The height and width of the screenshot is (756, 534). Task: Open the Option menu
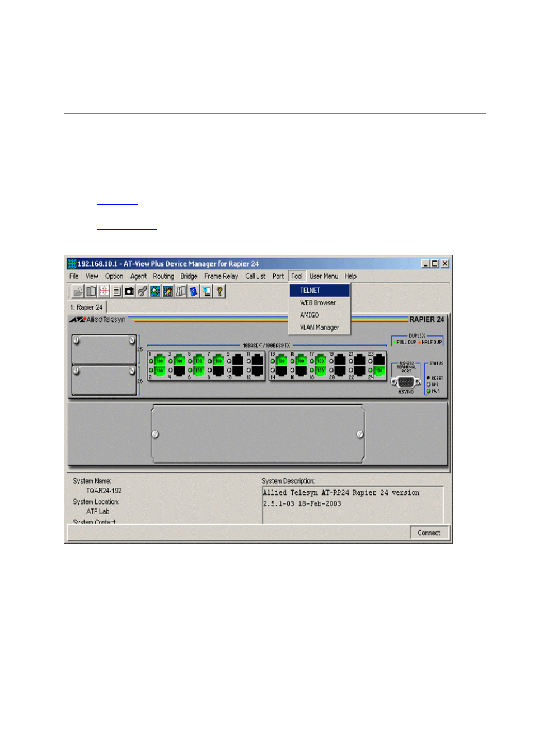(114, 276)
